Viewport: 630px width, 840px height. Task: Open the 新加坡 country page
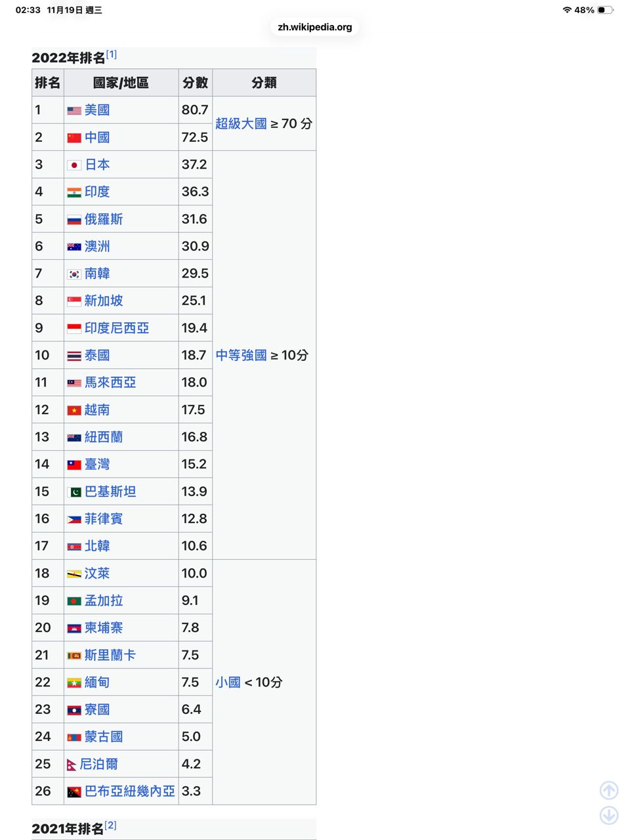104,301
